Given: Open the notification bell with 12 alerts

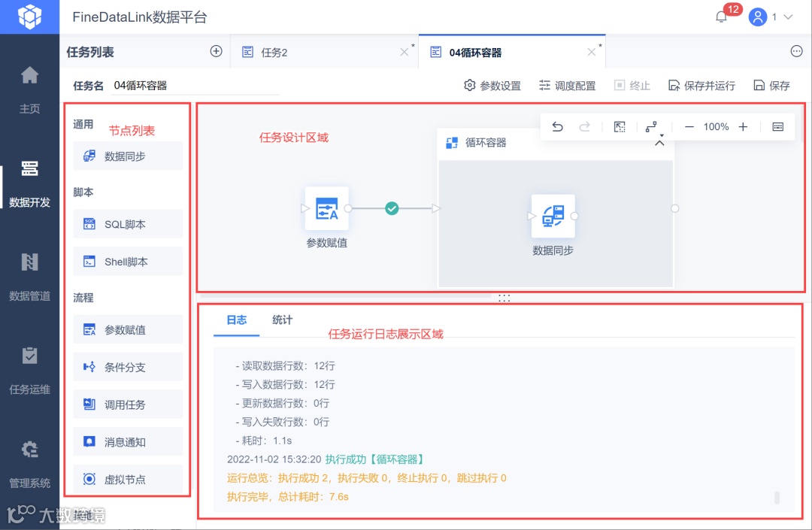Looking at the screenshot, I should (721, 17).
